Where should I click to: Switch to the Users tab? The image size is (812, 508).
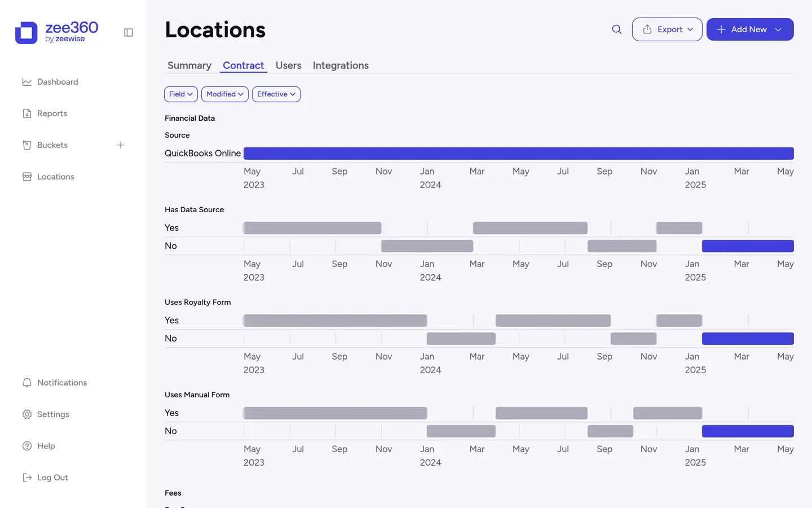pos(289,65)
